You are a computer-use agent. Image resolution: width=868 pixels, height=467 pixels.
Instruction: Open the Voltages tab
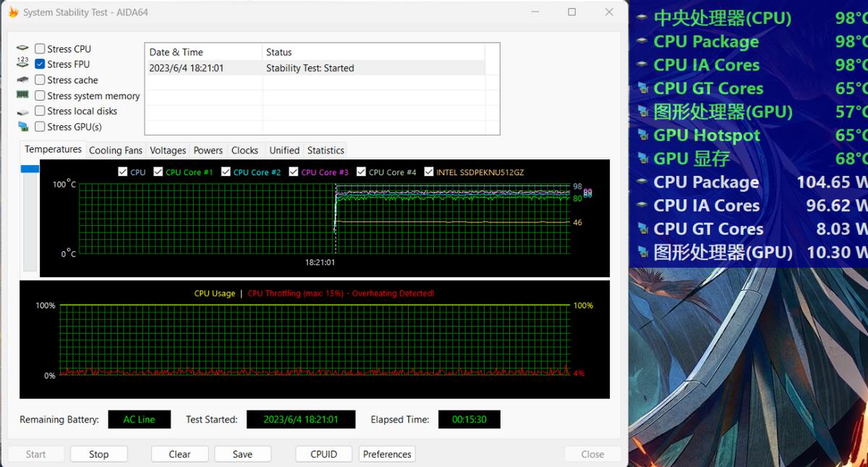[x=168, y=151]
